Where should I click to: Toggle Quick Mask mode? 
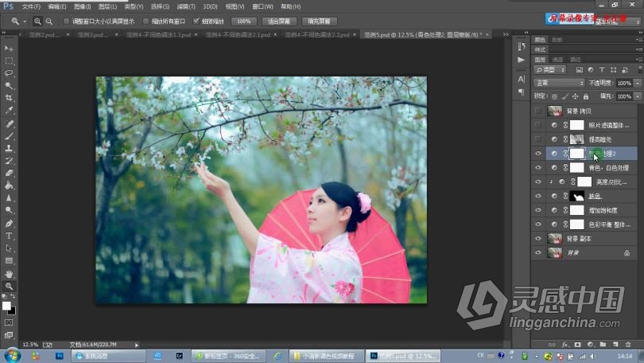(x=9, y=322)
